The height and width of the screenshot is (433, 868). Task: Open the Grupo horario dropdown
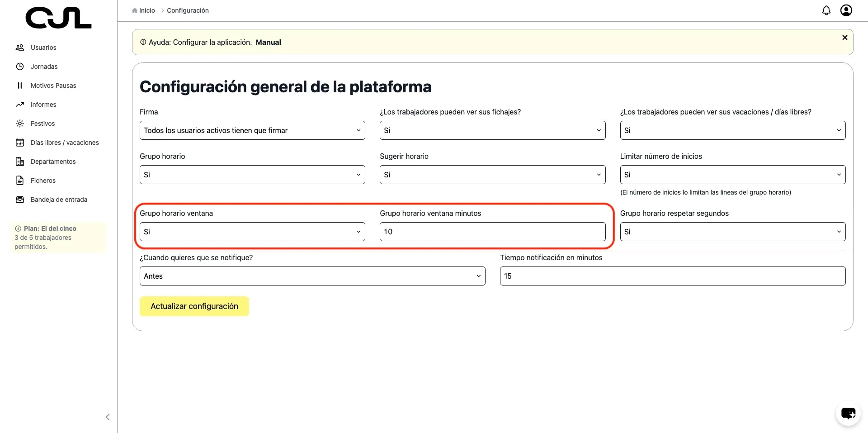[x=252, y=175]
